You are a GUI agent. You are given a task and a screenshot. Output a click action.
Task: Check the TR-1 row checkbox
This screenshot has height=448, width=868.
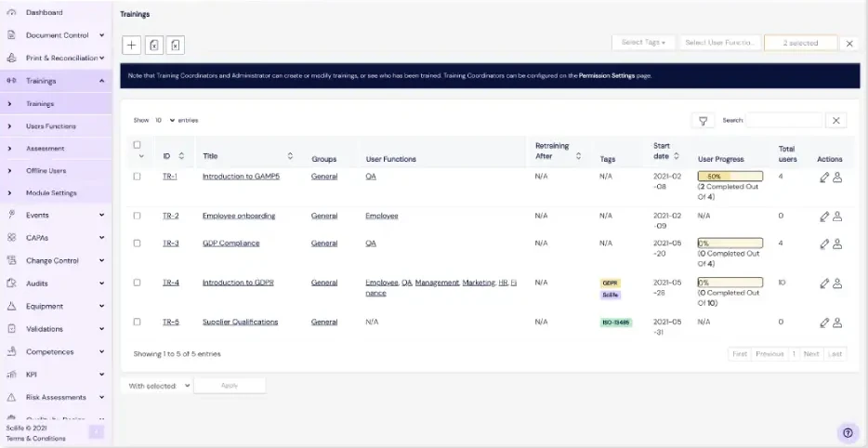click(x=137, y=176)
